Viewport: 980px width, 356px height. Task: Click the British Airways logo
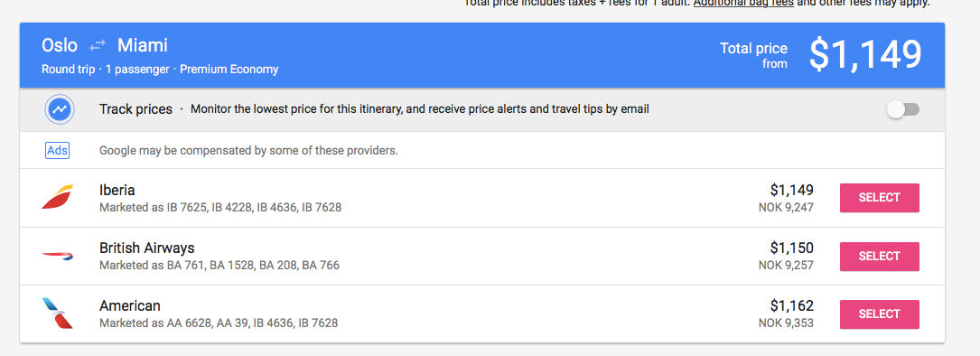(58, 256)
